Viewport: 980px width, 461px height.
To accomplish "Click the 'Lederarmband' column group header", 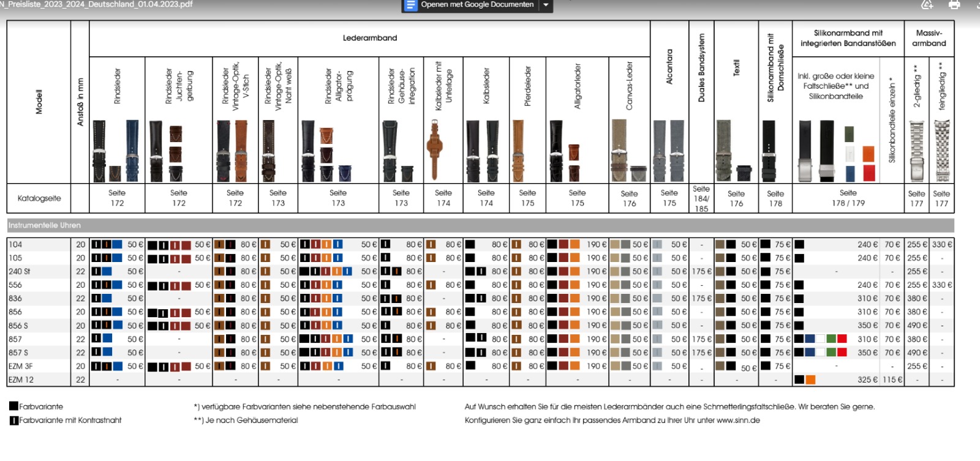I will coord(369,38).
